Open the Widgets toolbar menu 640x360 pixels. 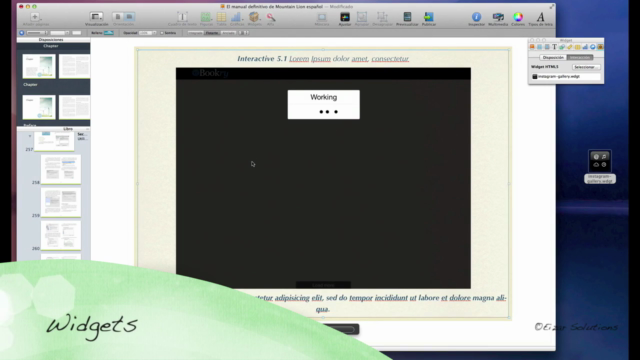[x=254, y=17]
